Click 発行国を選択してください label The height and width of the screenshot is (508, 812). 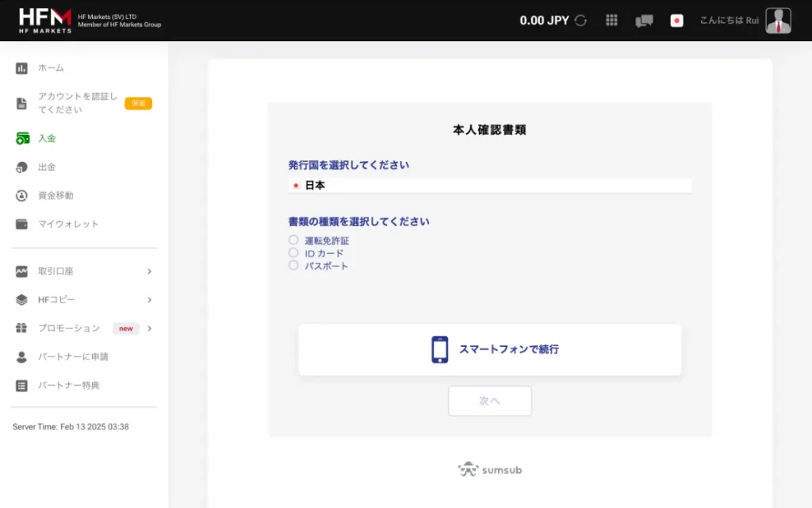point(349,165)
